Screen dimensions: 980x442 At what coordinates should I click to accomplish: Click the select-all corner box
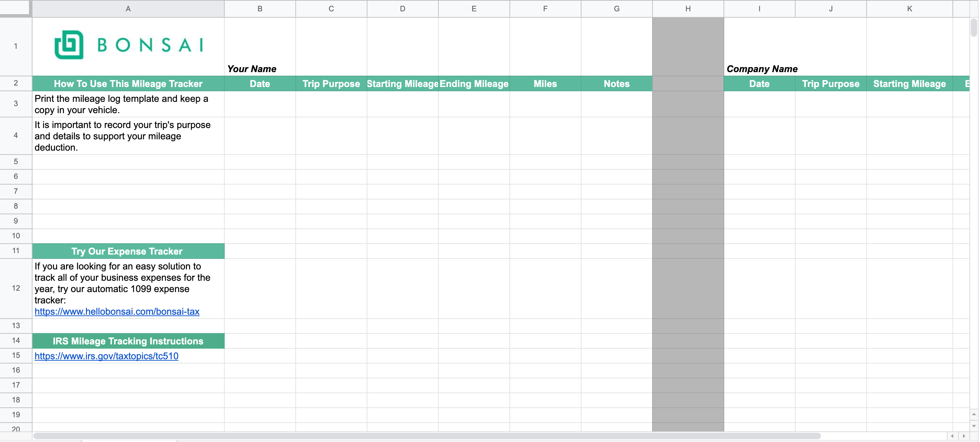[15, 8]
